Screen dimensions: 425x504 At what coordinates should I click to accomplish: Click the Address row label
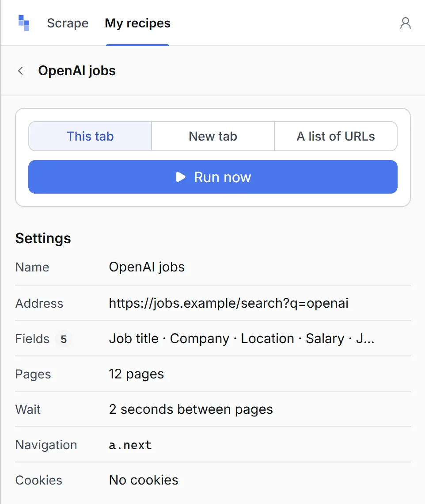(x=39, y=303)
